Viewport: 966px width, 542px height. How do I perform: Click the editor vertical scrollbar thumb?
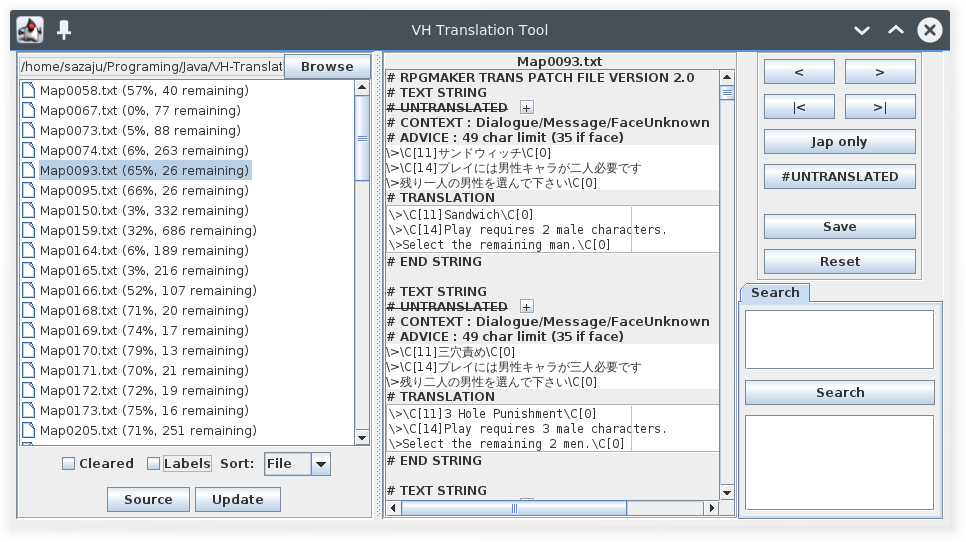point(727,93)
